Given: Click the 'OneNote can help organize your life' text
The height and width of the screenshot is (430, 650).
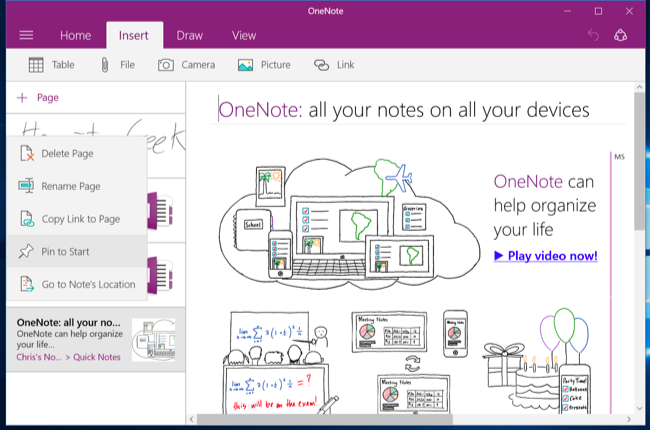Looking at the screenshot, I should coord(545,206).
